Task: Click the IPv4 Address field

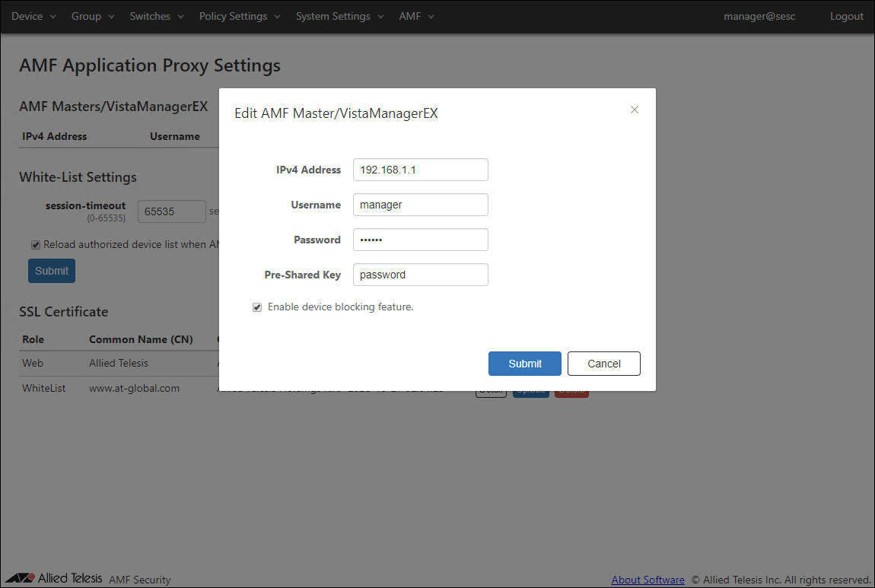Action: [420, 170]
